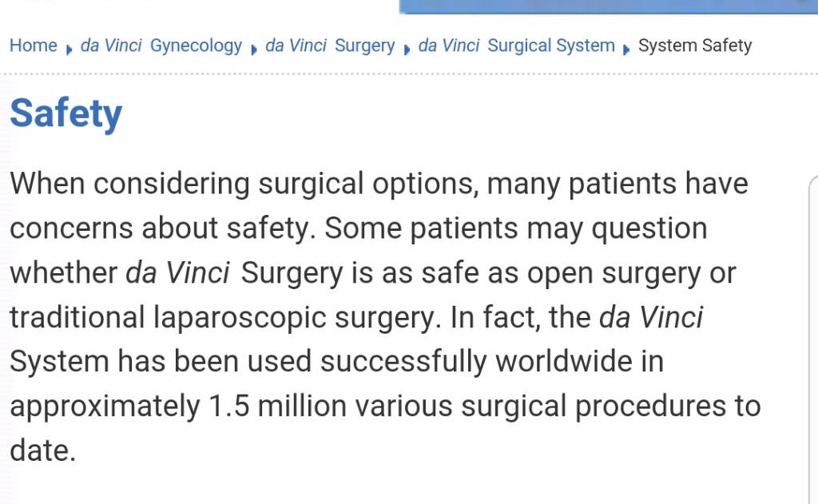Click the arrow icon right after Home
The height and width of the screenshot is (504, 818).
coord(69,49)
